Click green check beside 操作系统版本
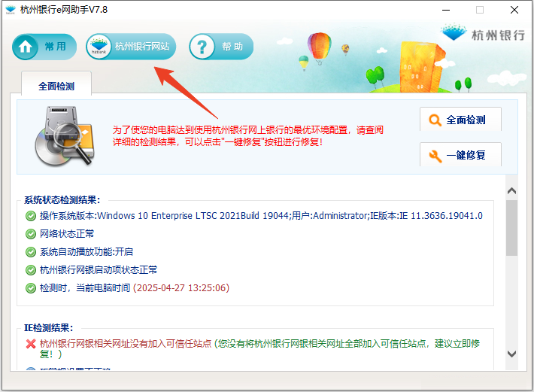The image size is (534, 392). (31, 216)
